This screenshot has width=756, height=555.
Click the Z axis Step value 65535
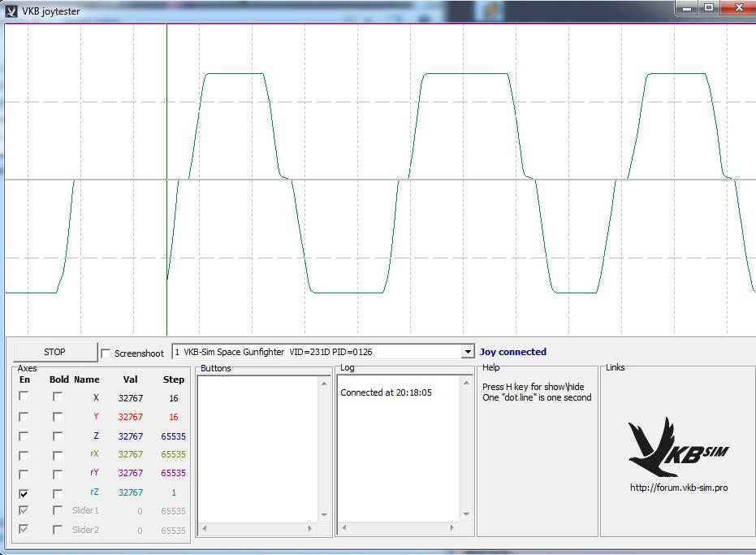(x=173, y=436)
